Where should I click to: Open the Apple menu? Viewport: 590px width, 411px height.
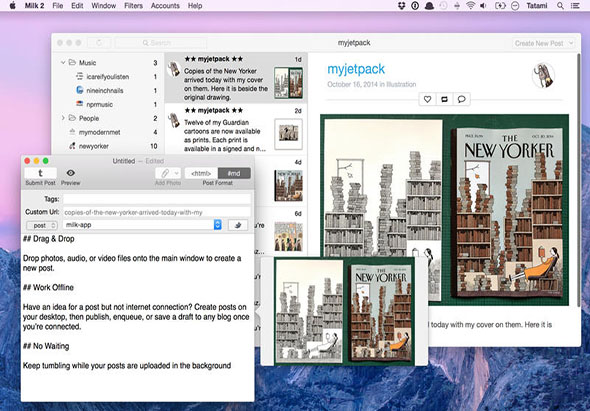12,6
